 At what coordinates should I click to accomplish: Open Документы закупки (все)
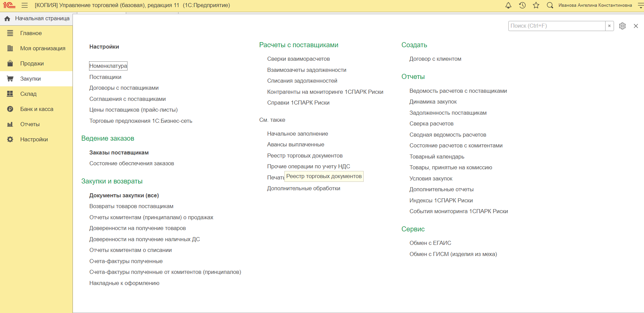124,195
